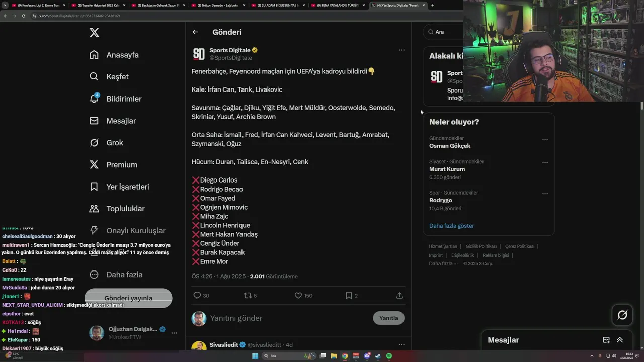Open options for Osman Gökçek trend
The image size is (644, 362).
[x=545, y=139]
